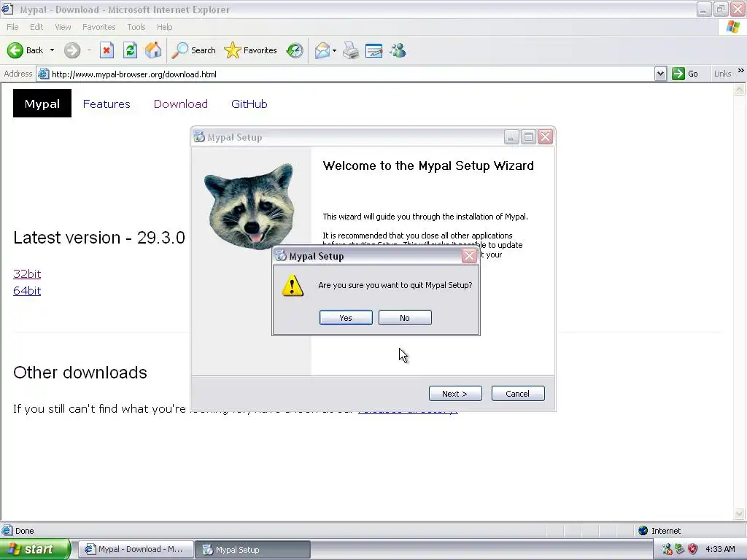Click the page scrollbar up arrow
The width and height of the screenshot is (747, 560).
tap(740, 90)
